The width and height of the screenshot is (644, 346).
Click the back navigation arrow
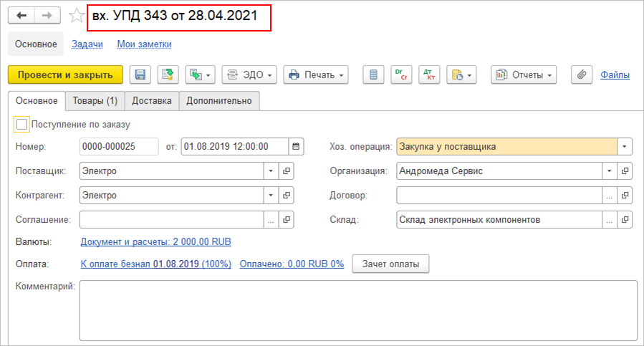point(21,16)
